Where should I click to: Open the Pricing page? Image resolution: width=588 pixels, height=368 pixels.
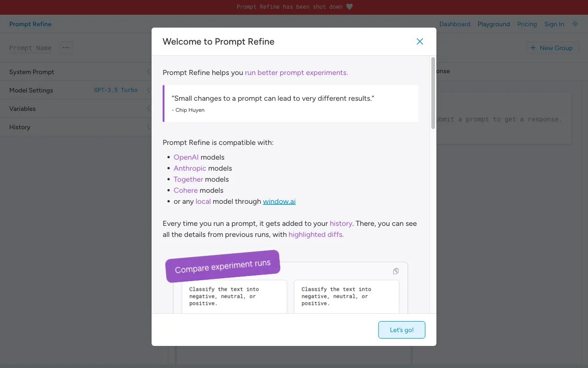point(527,24)
